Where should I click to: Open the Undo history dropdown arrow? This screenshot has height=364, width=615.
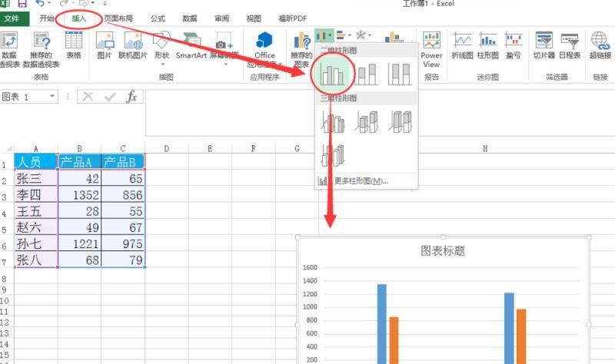[49, 3]
